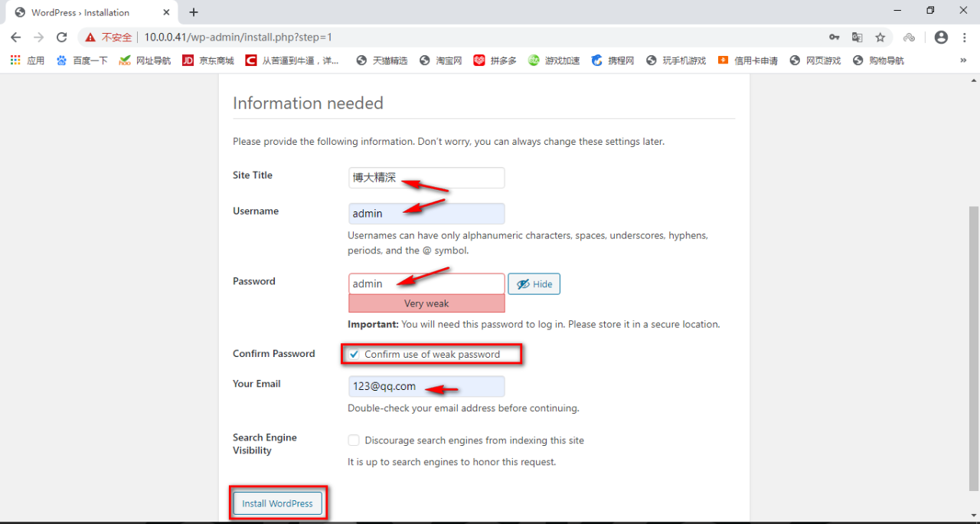Open the 信用卡申请 bookmark
This screenshot has height=524, width=980.
point(748,61)
